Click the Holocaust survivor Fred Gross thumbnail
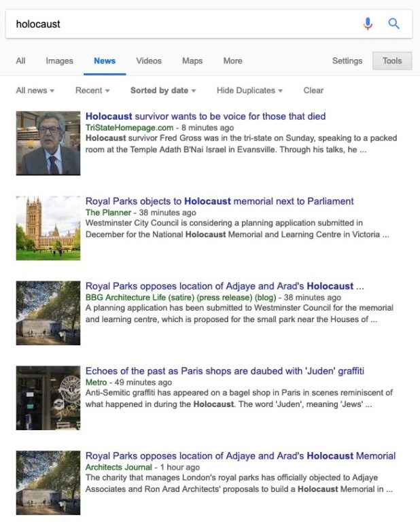Image resolution: width=420 pixels, height=526 pixels. (48, 143)
